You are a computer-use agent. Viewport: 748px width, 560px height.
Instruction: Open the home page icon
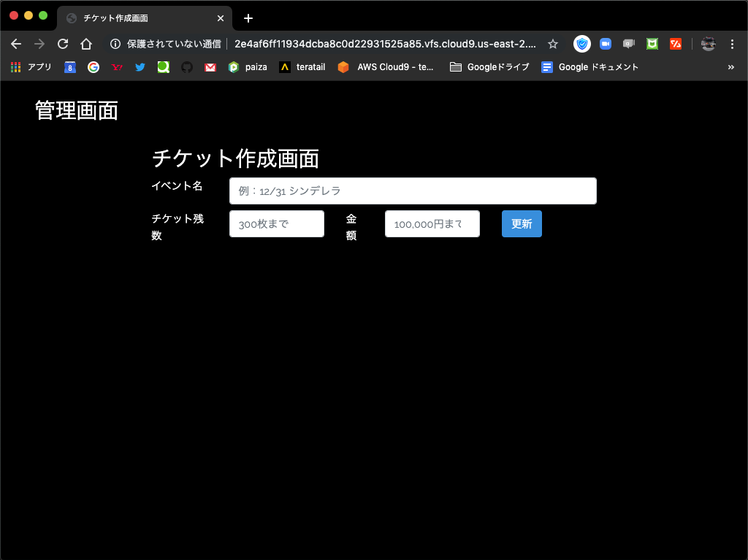[x=86, y=44]
